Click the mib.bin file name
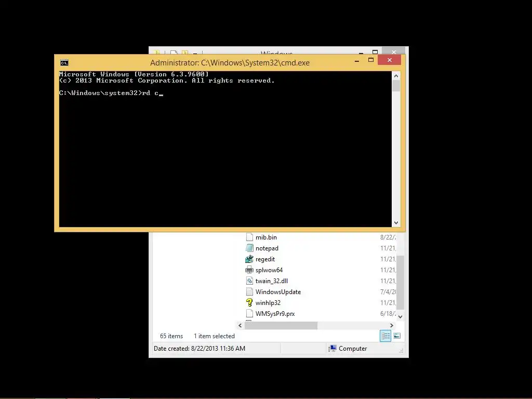Screen dimensions: 532x399 pyautogui.click(x=266, y=237)
